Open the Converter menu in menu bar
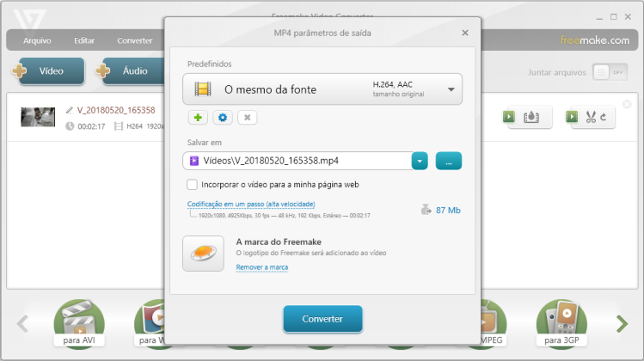644x361 pixels. [x=135, y=40]
